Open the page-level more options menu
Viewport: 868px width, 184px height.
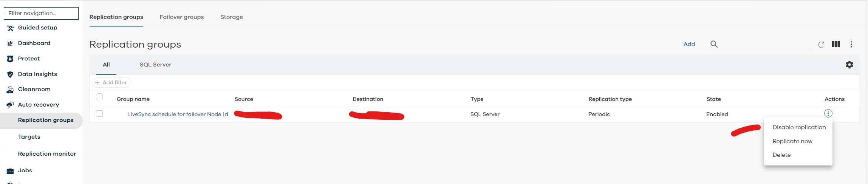click(x=851, y=45)
